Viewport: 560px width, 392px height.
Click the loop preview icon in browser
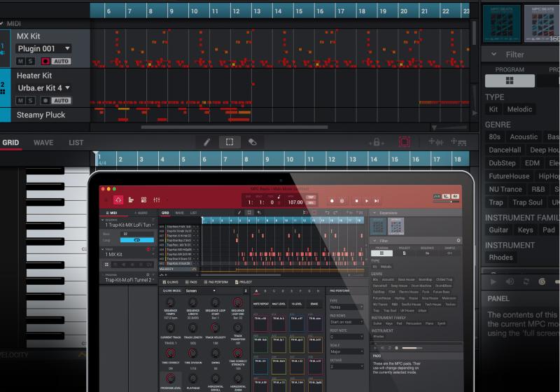click(526, 281)
